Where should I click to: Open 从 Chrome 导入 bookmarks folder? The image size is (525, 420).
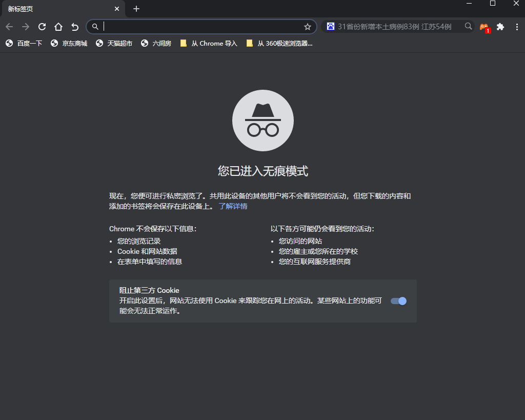[208, 44]
